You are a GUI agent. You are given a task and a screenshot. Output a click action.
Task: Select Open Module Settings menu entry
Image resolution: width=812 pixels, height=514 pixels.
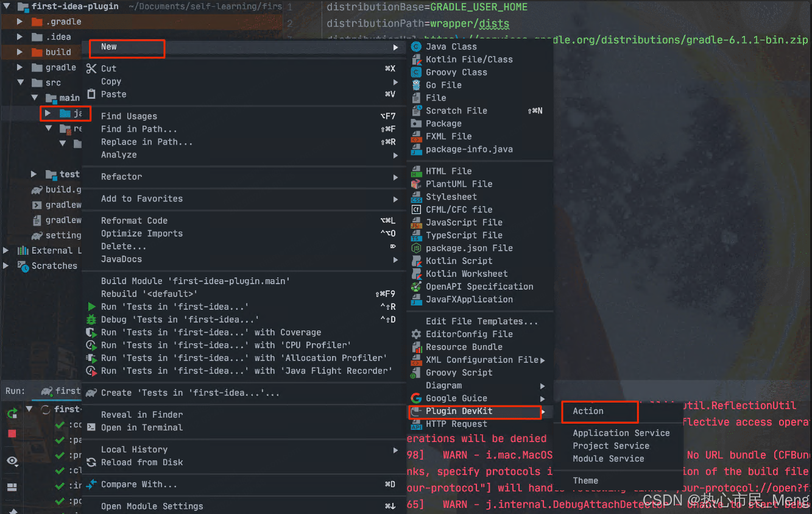pyautogui.click(x=244, y=506)
